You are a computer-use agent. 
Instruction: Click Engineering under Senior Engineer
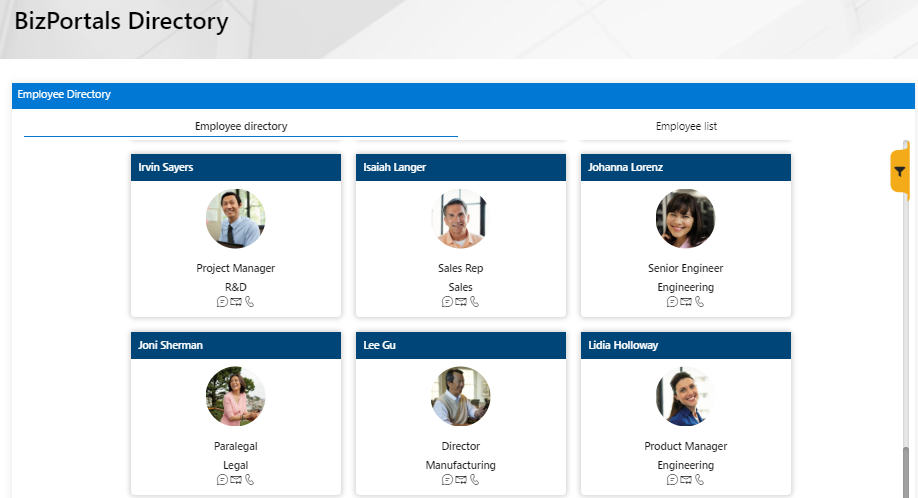pos(685,287)
